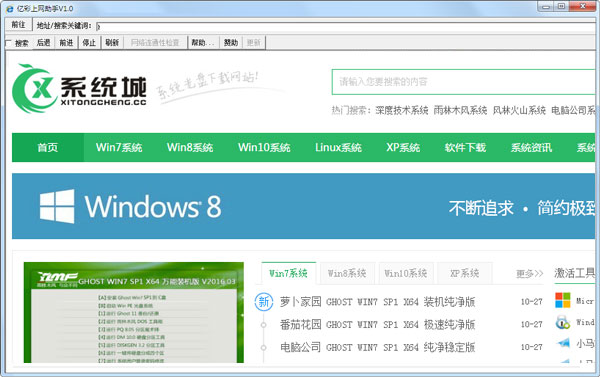Click the 激活工具 heading
Screen dimensions: 600x377
pos(574,273)
